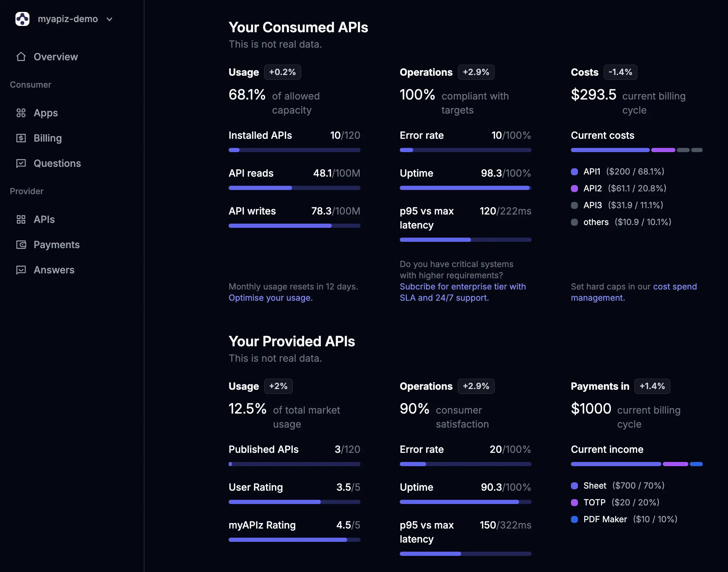Click the Apps grid icon
Viewport: 728px width, 572px height.
point(21,113)
